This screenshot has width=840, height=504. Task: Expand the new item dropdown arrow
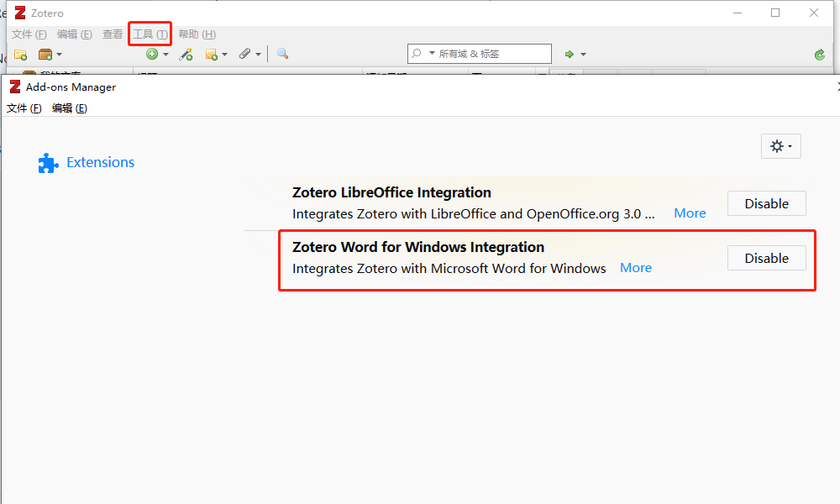[165, 54]
